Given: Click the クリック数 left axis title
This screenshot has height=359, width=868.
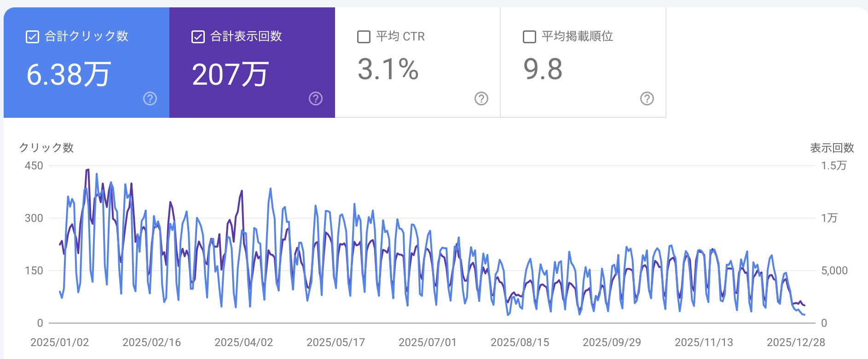Looking at the screenshot, I should 46,148.
